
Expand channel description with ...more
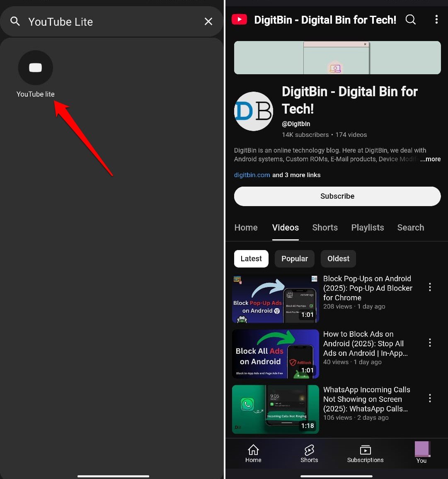click(x=430, y=159)
